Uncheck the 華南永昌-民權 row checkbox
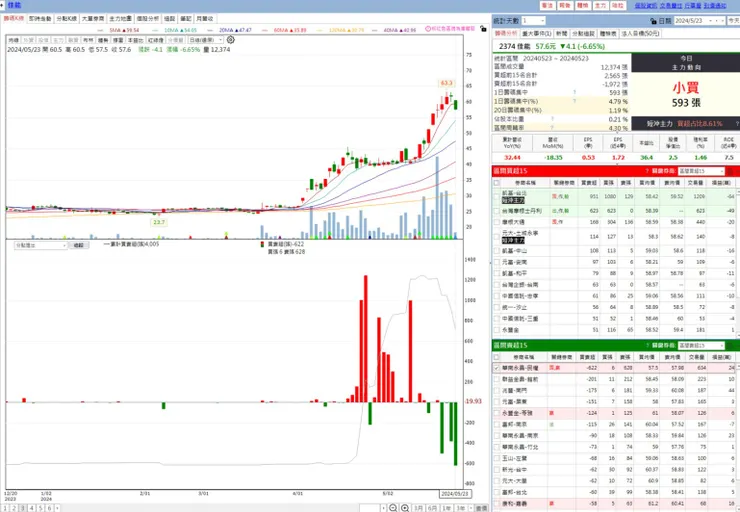740x512 pixels. pos(496,368)
